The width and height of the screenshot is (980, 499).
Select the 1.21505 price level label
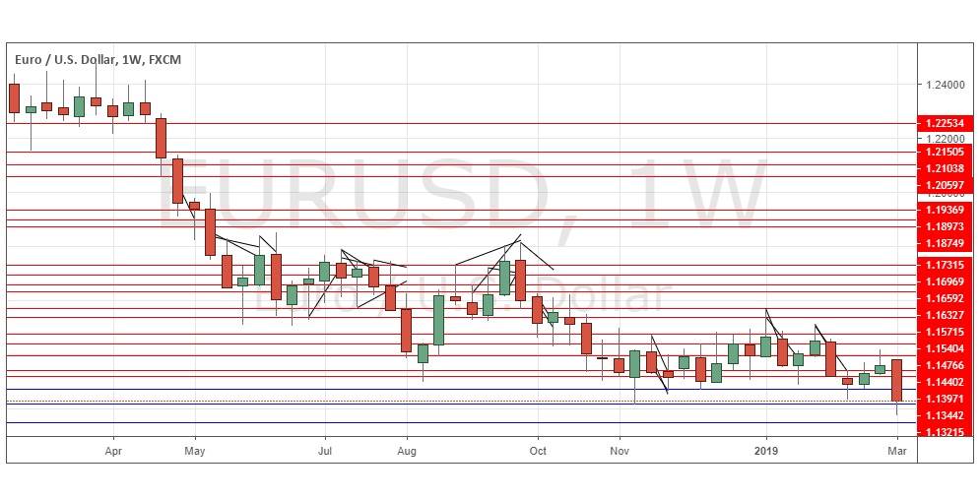945,152
